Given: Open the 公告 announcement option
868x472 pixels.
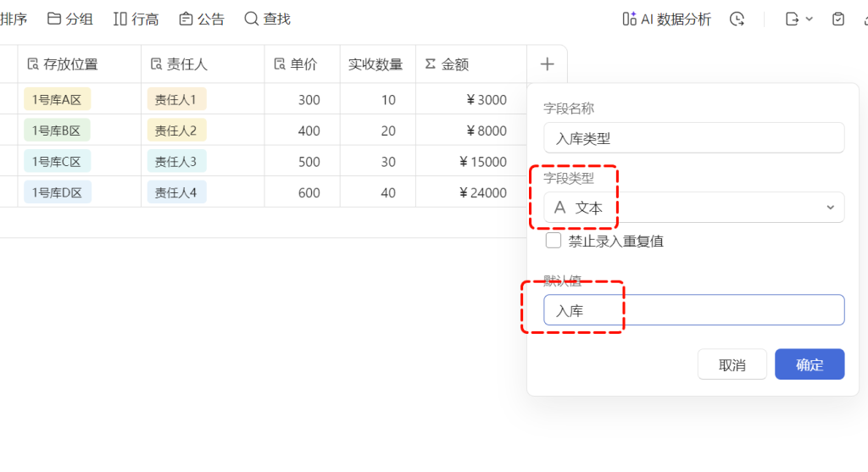Looking at the screenshot, I should 202,19.
